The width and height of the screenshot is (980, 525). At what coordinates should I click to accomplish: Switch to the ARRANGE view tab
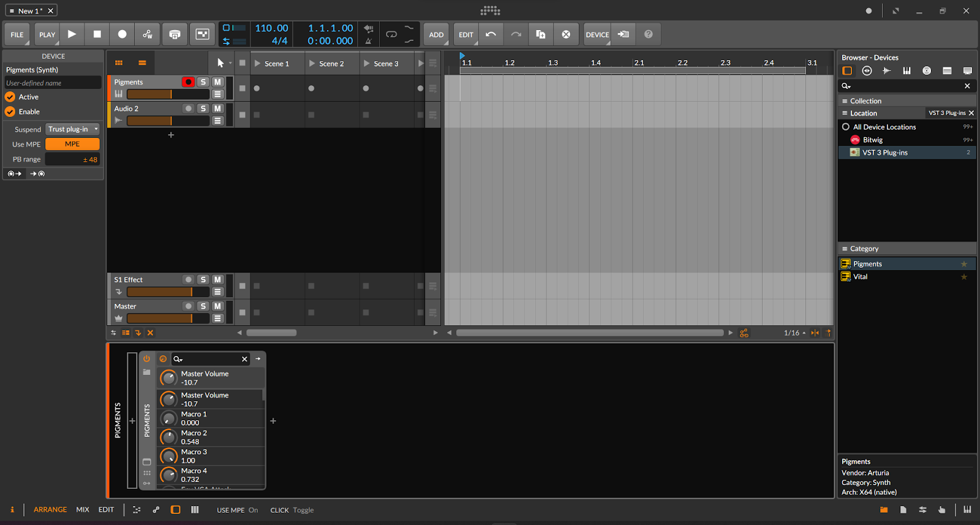[50, 510]
